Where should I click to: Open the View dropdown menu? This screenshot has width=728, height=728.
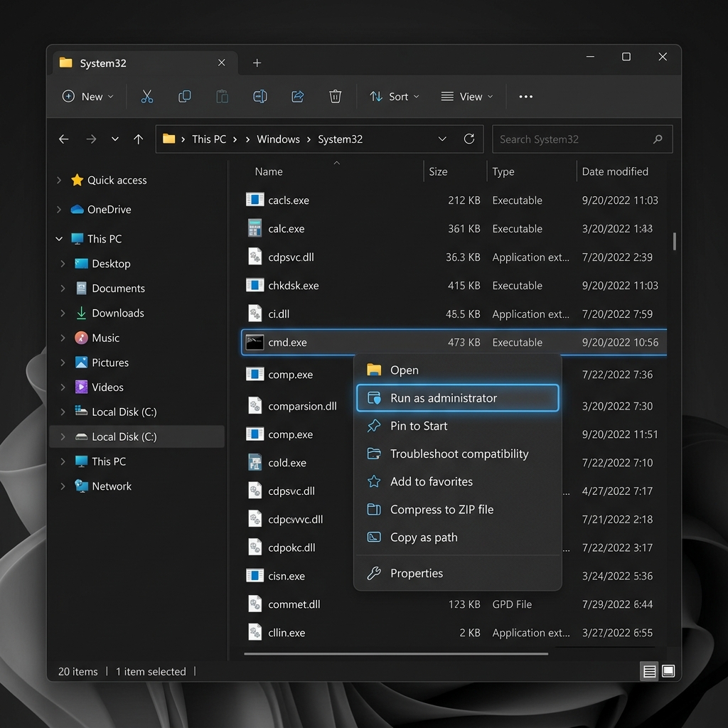tap(466, 97)
